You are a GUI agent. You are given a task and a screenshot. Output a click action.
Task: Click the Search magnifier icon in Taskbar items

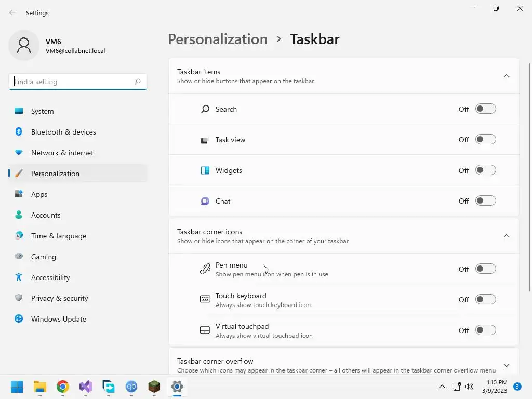point(205,109)
